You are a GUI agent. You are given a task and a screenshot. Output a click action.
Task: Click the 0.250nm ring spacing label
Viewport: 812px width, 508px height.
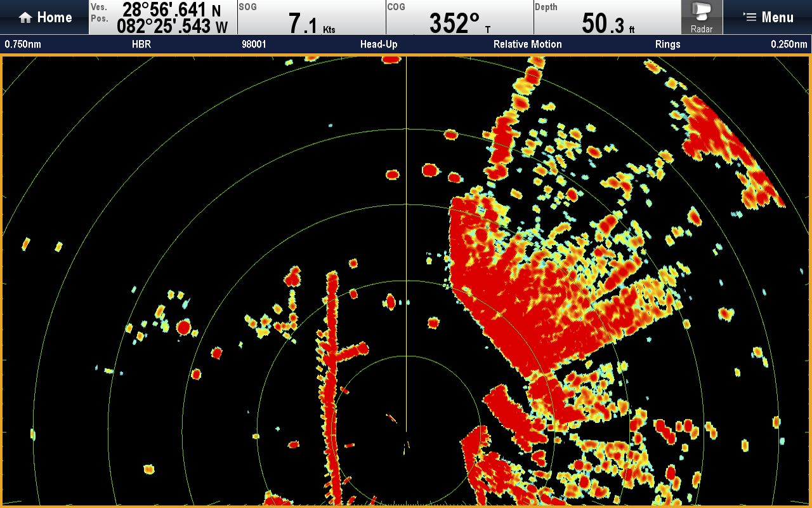point(789,44)
